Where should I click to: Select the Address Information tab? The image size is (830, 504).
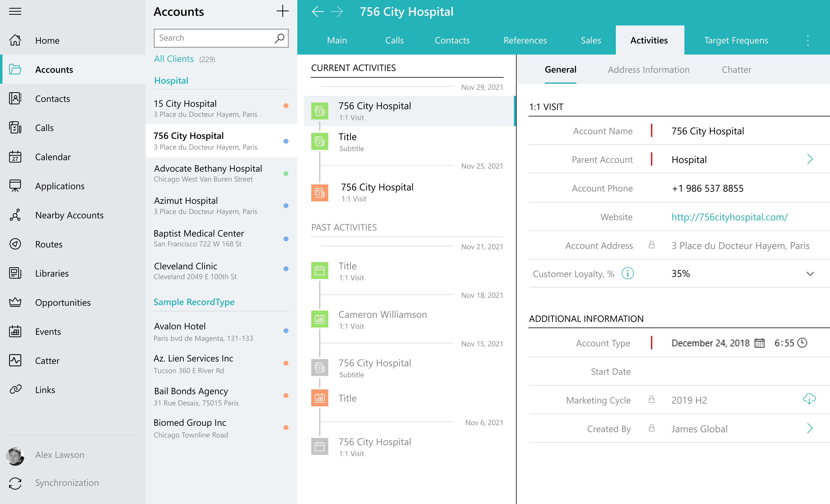[648, 70]
